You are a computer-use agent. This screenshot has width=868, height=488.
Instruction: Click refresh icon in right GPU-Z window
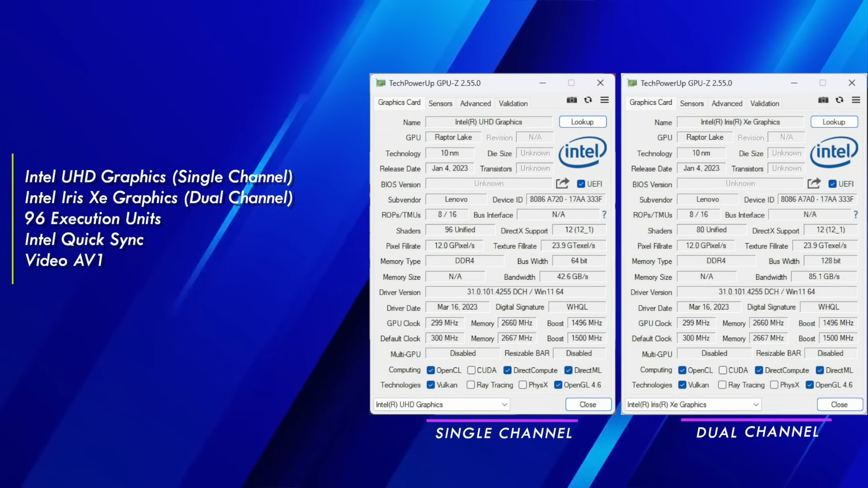tap(840, 100)
